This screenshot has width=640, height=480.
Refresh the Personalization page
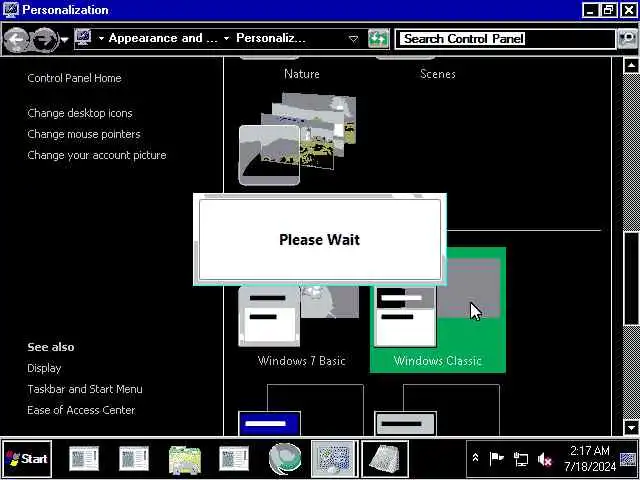pos(378,39)
